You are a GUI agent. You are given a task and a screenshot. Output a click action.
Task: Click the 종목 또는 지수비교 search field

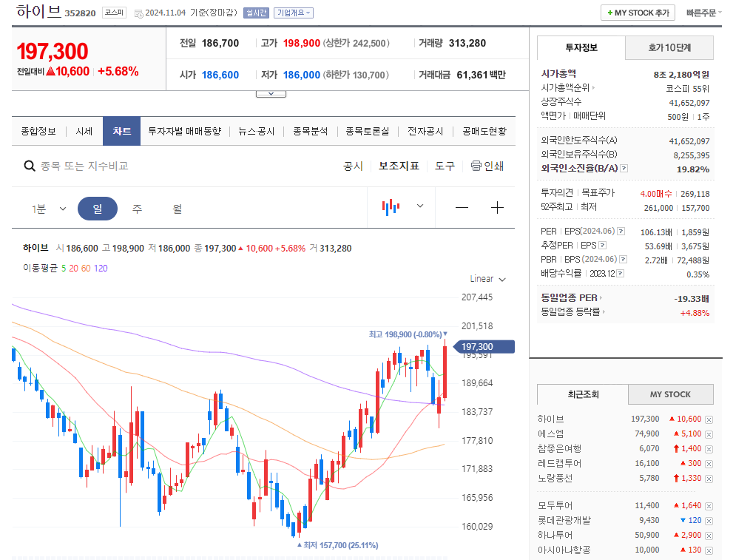[x=84, y=166]
